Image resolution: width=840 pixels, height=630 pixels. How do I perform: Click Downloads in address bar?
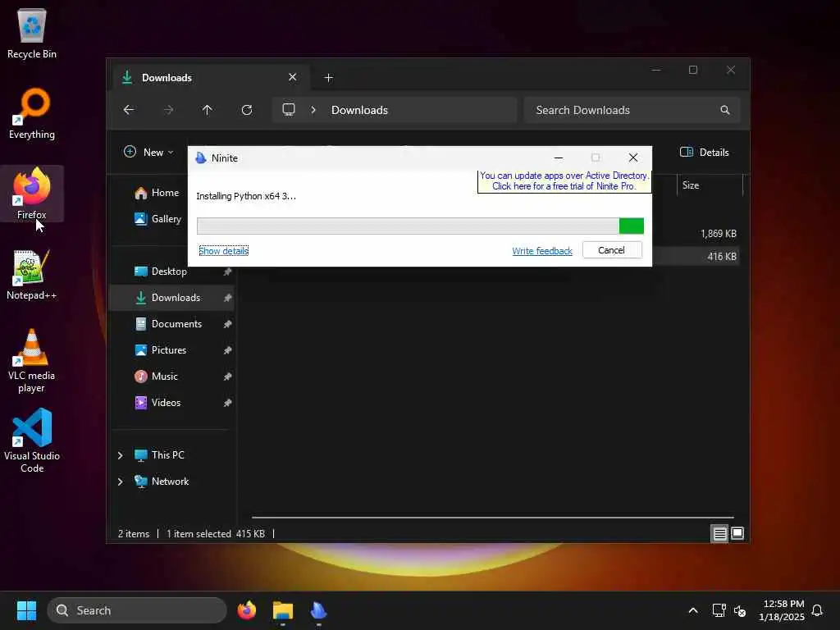[x=359, y=110]
